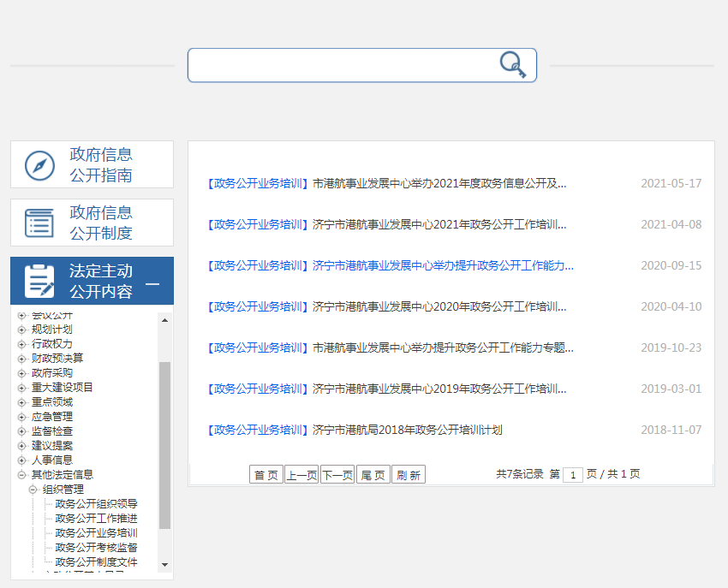Select 政务公开考核监督 in the tree
Viewport: 728px width, 588px height.
click(96, 548)
